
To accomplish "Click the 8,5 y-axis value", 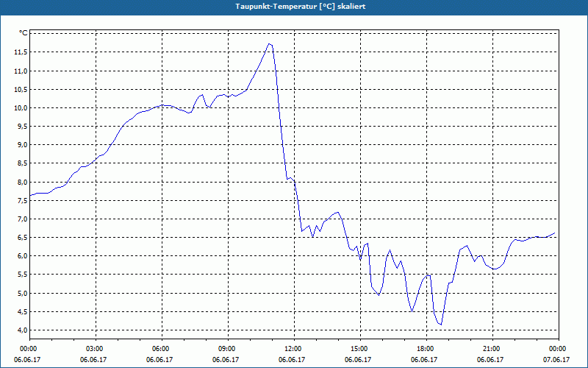I will click(x=22, y=163).
